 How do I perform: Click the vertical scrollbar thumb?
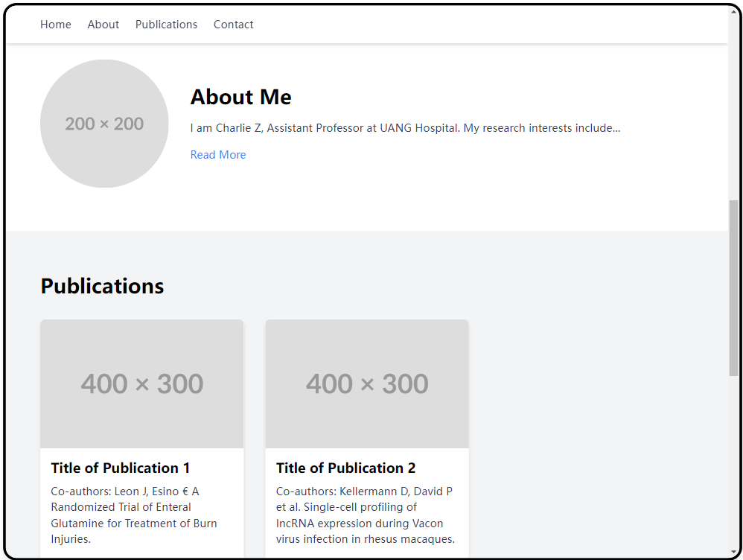click(733, 288)
